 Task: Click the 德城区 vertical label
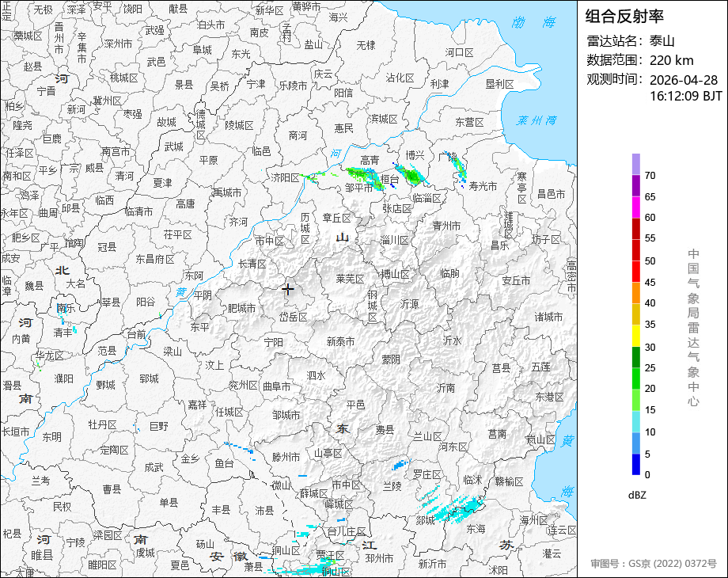pyautogui.click(x=200, y=124)
